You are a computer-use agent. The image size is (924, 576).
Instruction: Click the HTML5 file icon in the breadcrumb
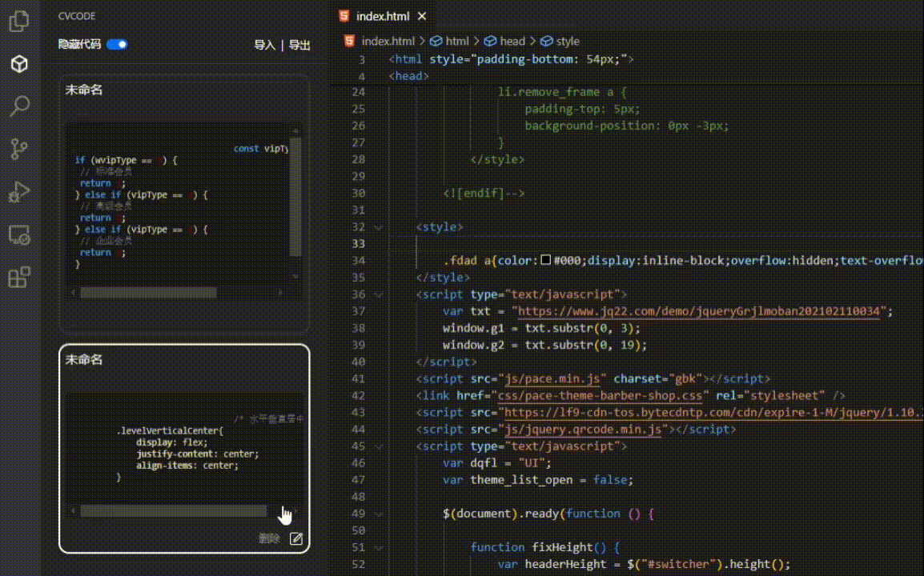point(349,41)
